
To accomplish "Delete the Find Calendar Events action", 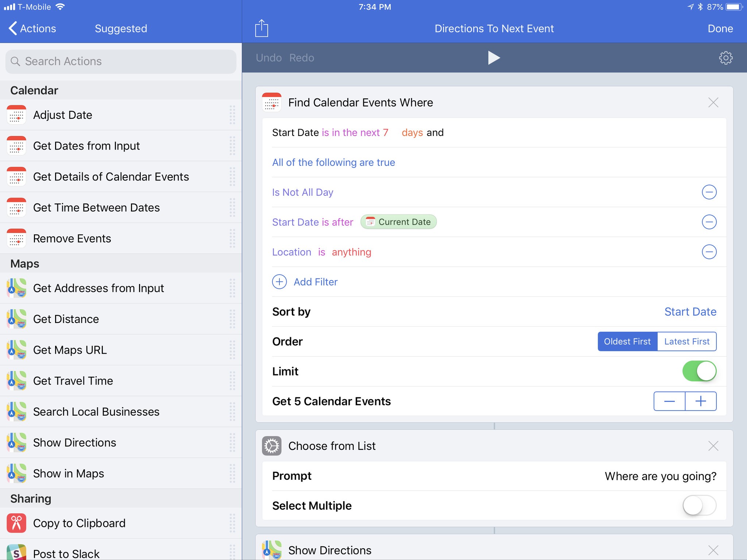I will pyautogui.click(x=713, y=102).
